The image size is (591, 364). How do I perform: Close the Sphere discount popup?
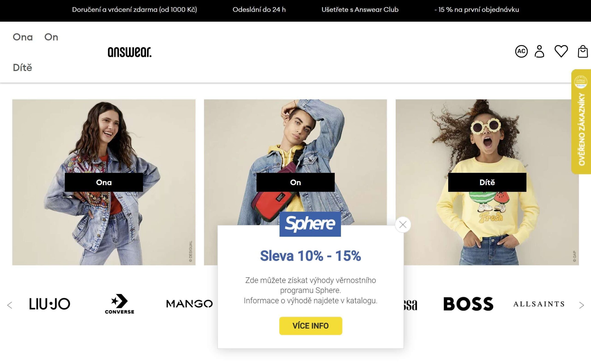coord(403,225)
